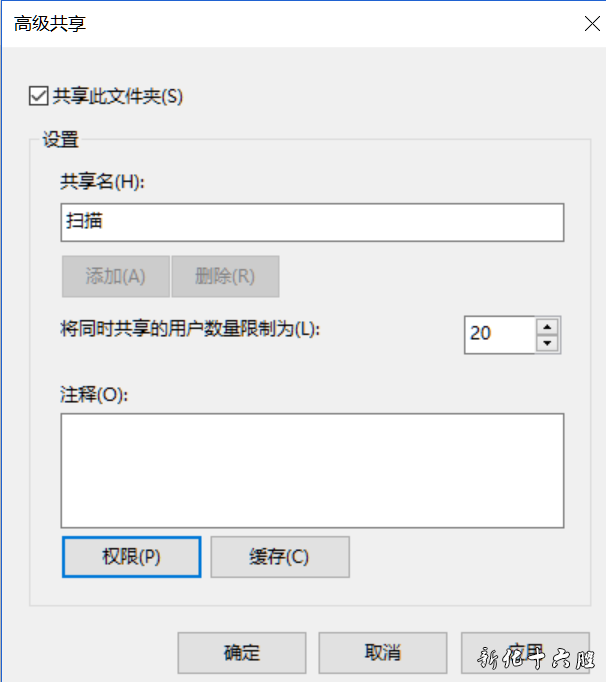Click the 共享此文件夹(S) label text

(x=117, y=96)
